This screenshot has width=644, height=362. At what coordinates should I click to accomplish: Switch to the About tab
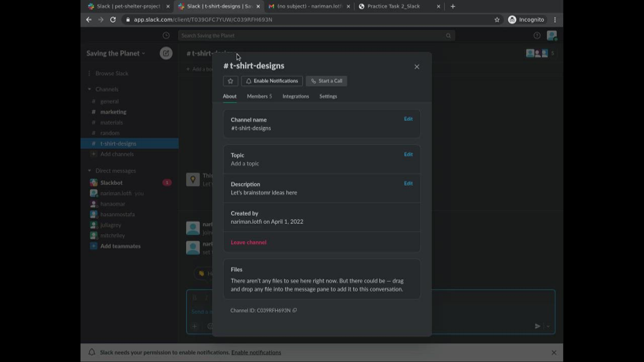(229, 96)
